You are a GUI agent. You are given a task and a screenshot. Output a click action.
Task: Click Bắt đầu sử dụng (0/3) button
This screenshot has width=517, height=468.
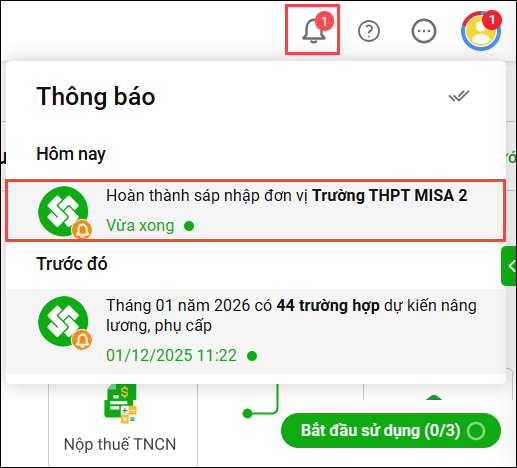click(x=391, y=431)
